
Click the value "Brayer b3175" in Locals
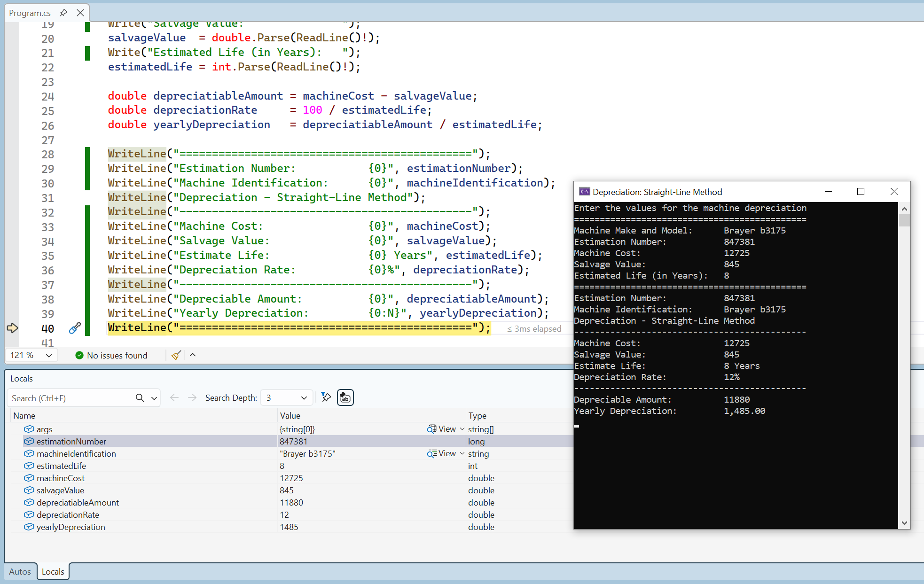[x=307, y=453]
